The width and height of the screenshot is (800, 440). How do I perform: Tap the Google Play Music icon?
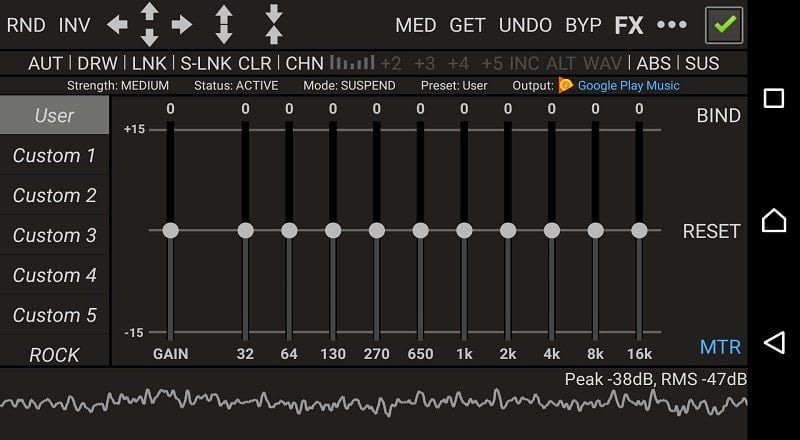coord(565,85)
